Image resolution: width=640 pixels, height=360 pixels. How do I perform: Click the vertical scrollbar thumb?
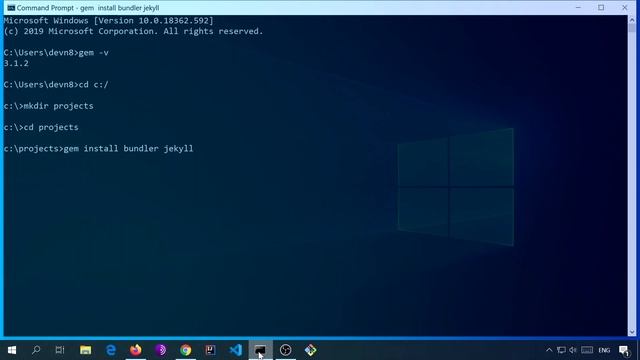pos(632,27)
